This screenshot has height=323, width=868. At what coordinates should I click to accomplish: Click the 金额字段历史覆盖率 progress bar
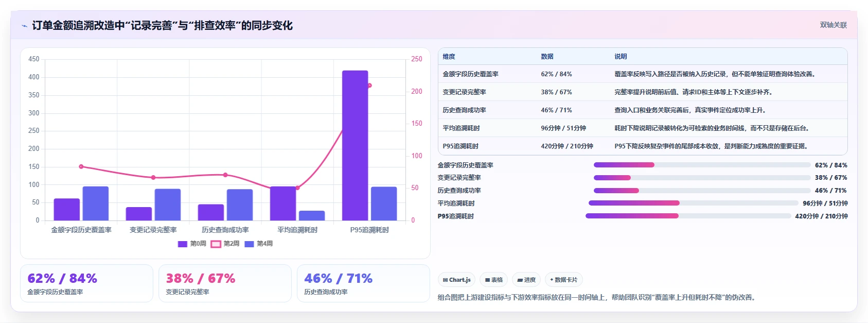coord(702,165)
